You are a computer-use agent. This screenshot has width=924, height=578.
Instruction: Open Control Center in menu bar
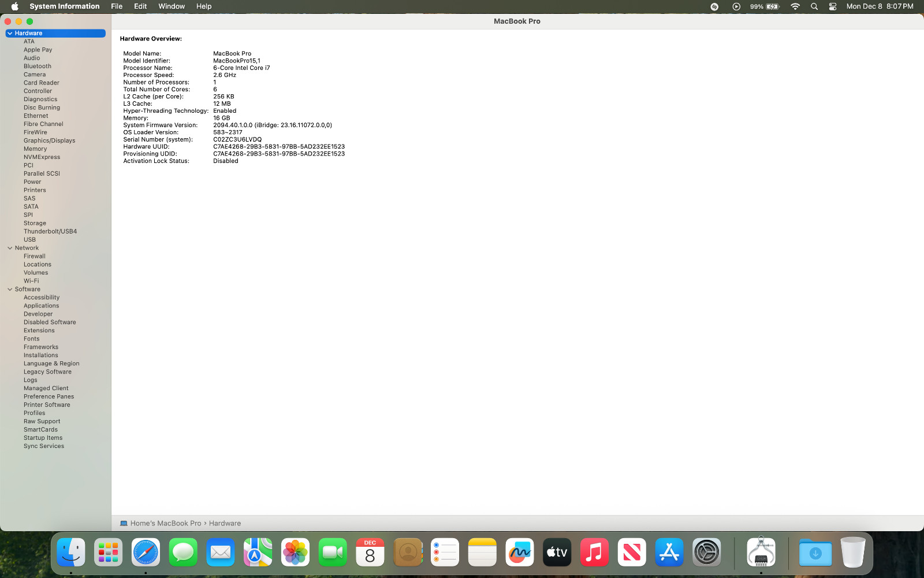tap(833, 6)
